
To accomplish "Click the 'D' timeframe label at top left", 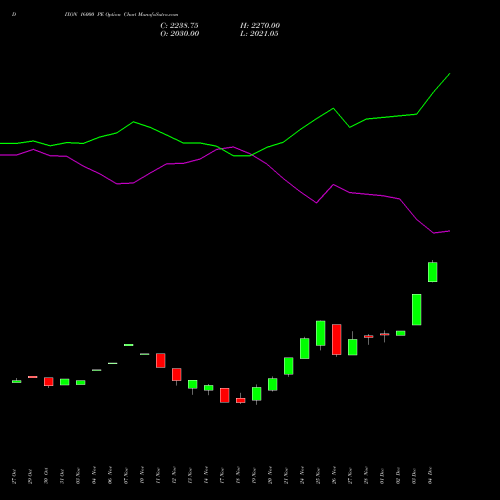I will coord(14,15).
